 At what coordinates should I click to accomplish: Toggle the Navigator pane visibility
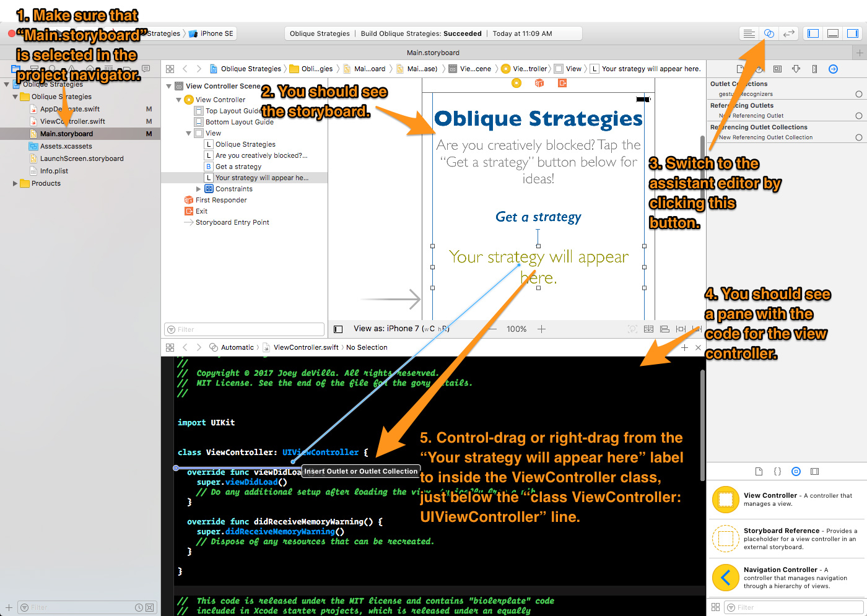[813, 33]
